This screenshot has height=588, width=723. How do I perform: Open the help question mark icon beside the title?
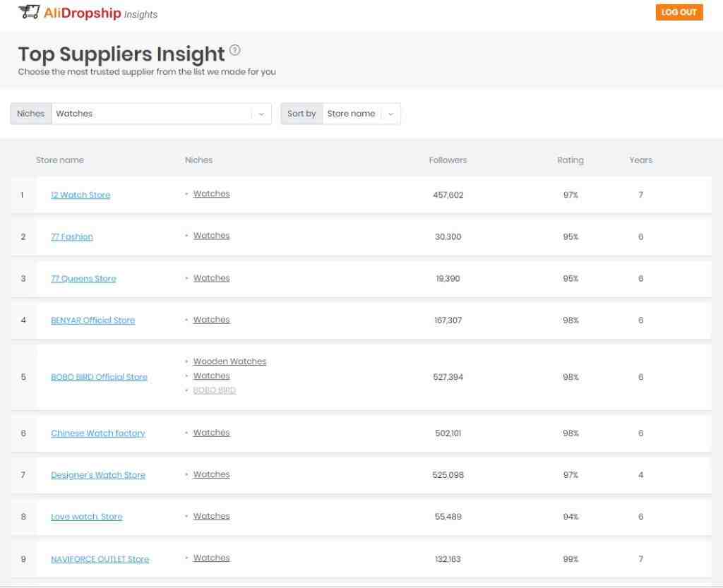point(234,50)
